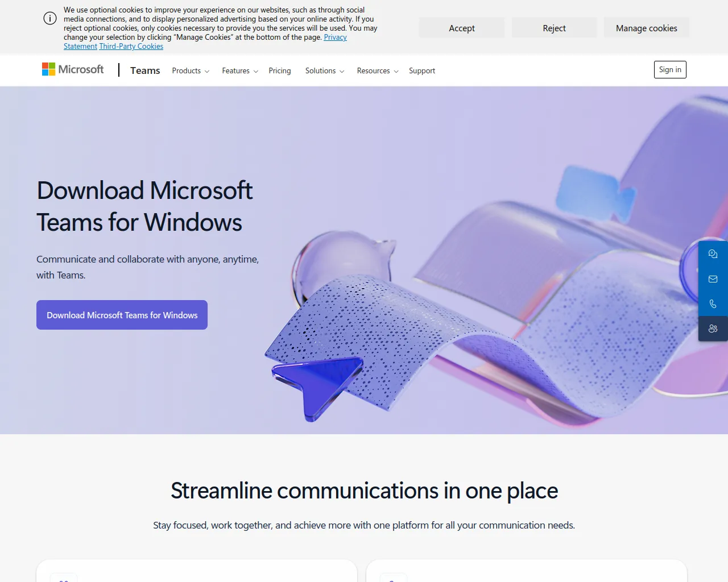Click the 'Stay focused, work together' subtitle
Screen dimensions: 728x582
tap(364, 525)
